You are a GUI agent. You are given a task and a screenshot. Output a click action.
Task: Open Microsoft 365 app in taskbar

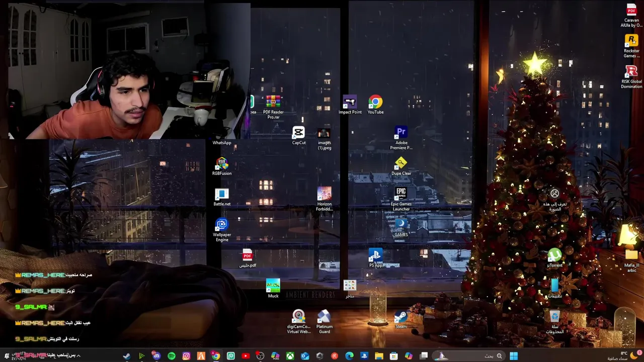point(275,356)
